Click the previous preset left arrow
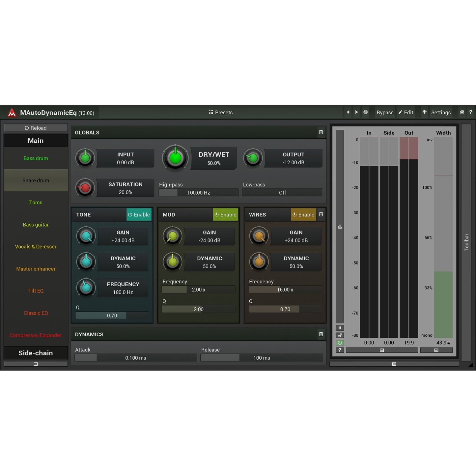Viewport: 476px width, 476px height. (x=348, y=112)
